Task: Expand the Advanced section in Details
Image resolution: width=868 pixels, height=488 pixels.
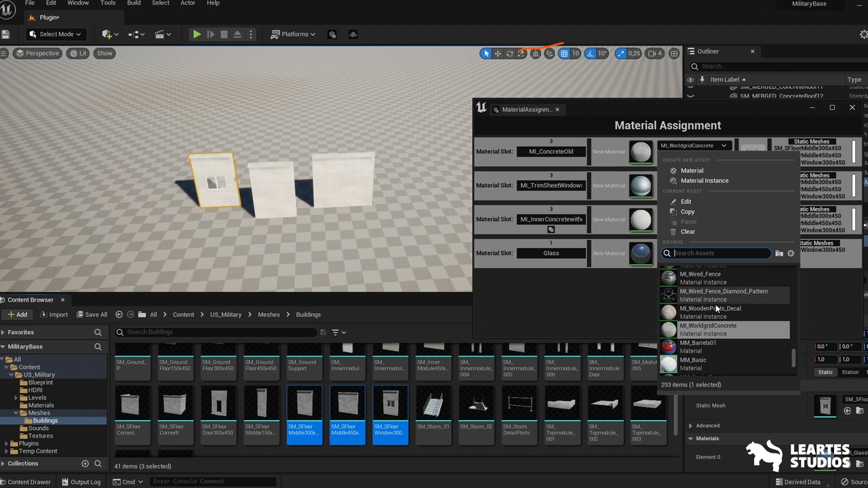Action: pyautogui.click(x=707, y=426)
